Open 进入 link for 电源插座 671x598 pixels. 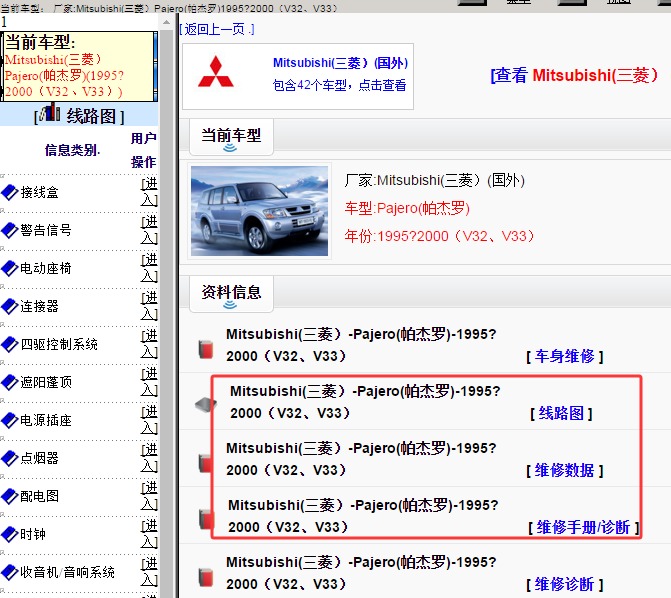click(149, 420)
